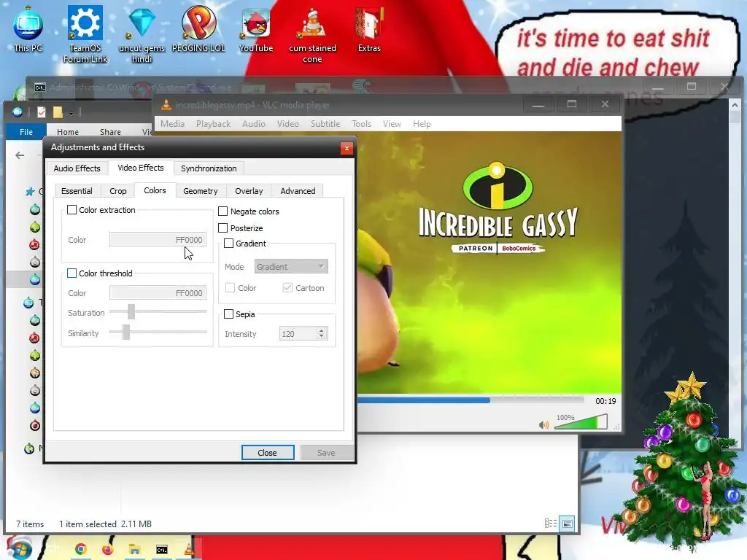Open the This PC desktop icon
Image resolution: width=747 pixels, height=560 pixels.
pyautogui.click(x=28, y=28)
